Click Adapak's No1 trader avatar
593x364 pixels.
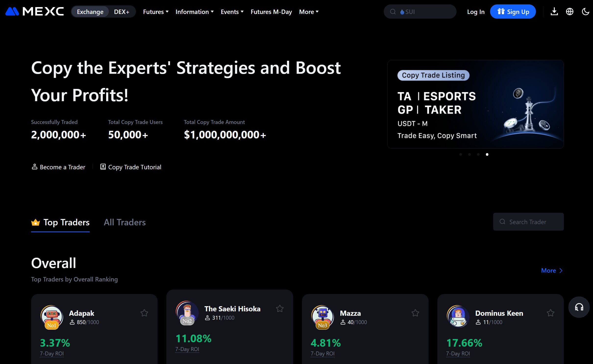pyautogui.click(x=52, y=316)
